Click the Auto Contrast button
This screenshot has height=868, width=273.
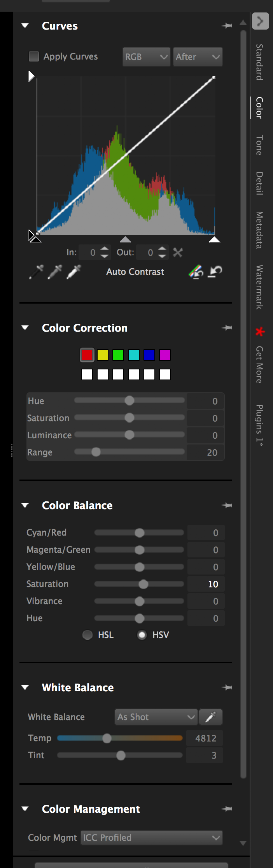tap(135, 272)
